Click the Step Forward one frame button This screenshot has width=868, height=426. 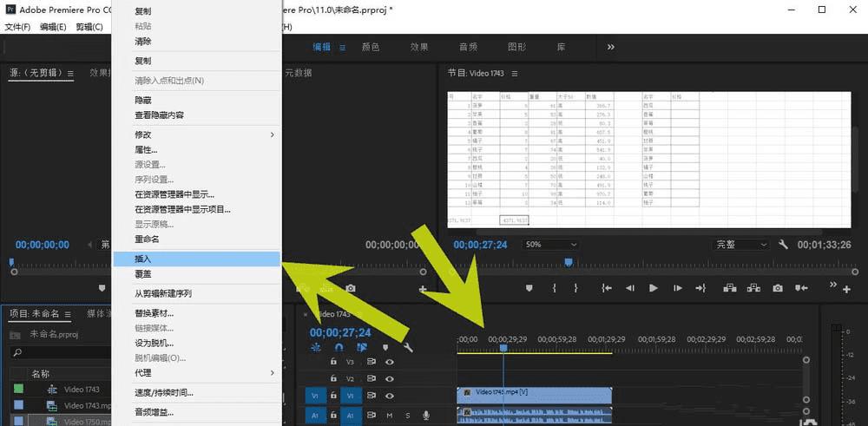[x=677, y=288]
